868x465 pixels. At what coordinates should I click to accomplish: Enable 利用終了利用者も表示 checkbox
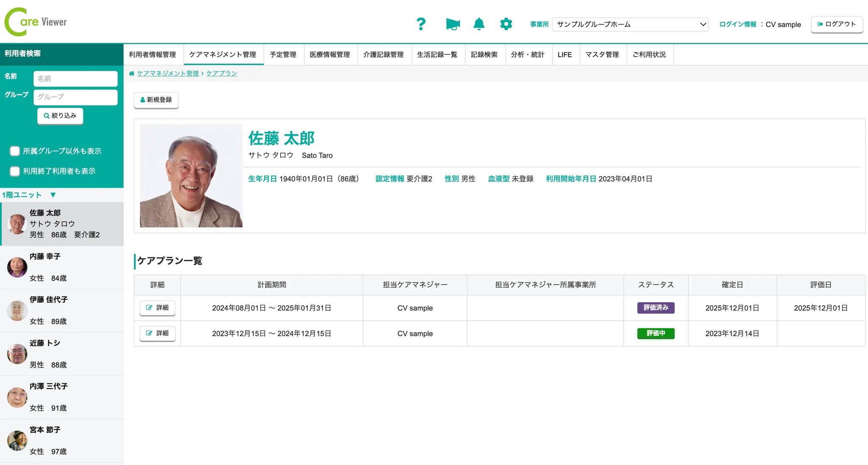tap(15, 171)
